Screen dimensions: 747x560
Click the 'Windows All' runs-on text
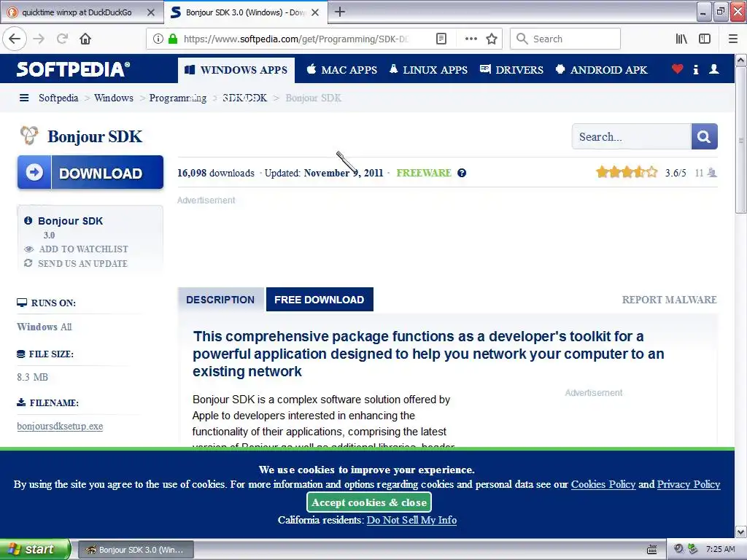44,327
